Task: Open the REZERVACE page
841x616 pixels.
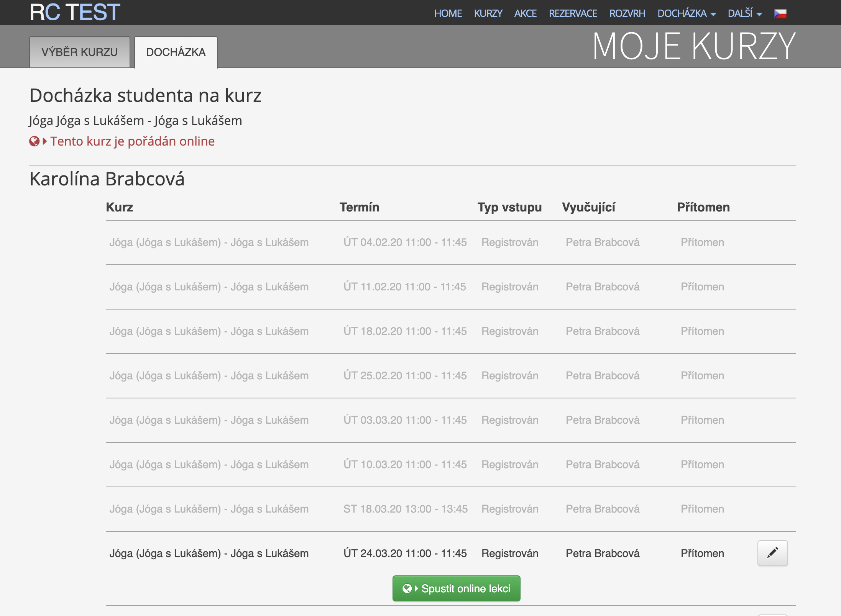Action: 573,13
